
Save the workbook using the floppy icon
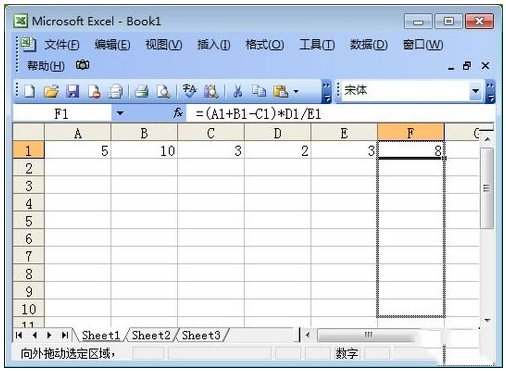click(x=72, y=91)
